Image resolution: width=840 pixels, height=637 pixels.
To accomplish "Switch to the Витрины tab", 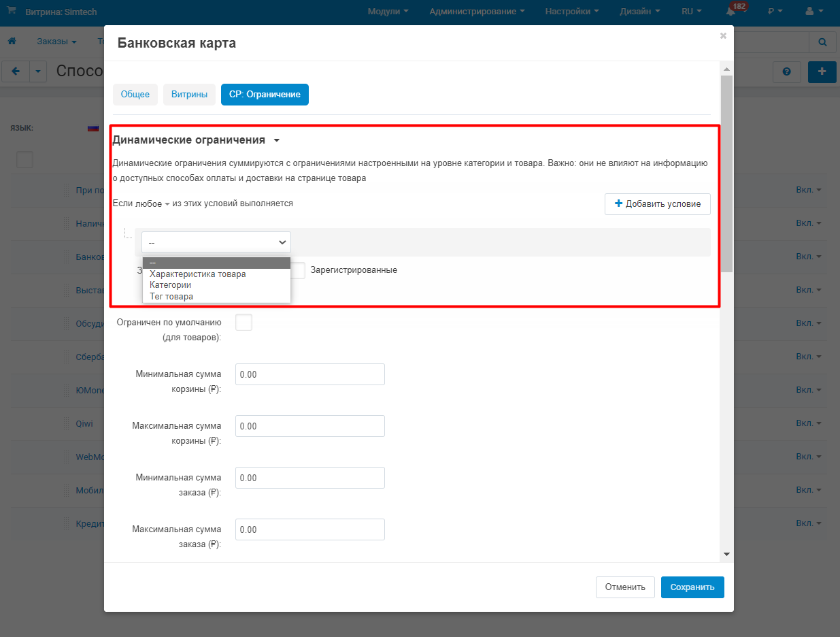I will pyautogui.click(x=190, y=95).
